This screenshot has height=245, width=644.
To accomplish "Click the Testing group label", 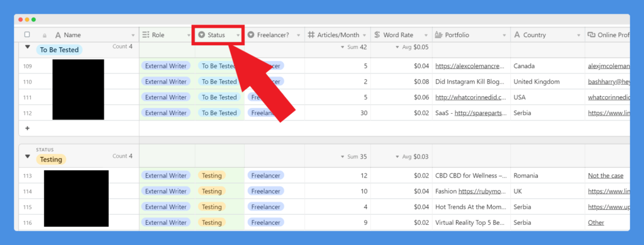I will (51, 159).
